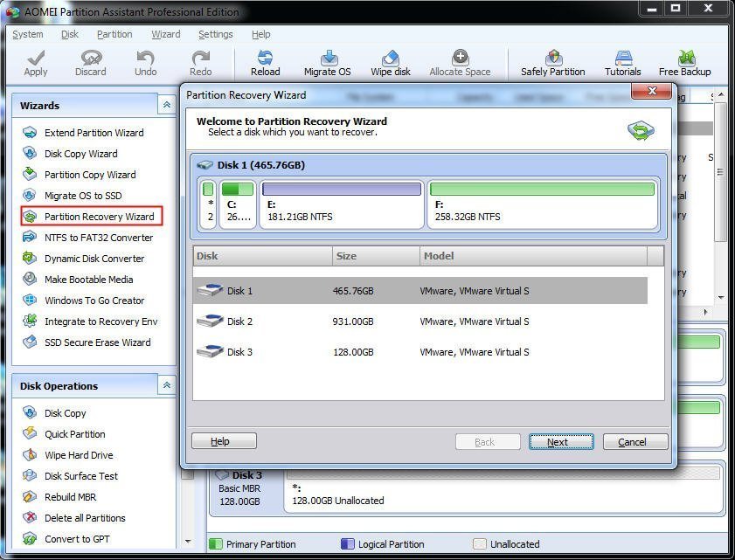Screen dimensions: 735x560
Task: Open Partition Recovery Wizard in sidebar
Action: [92, 217]
